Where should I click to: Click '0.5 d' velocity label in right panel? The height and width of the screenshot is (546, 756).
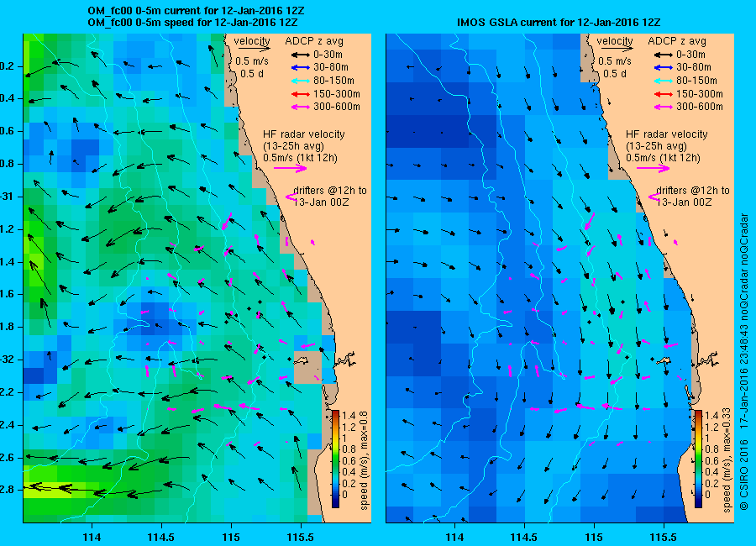point(615,74)
